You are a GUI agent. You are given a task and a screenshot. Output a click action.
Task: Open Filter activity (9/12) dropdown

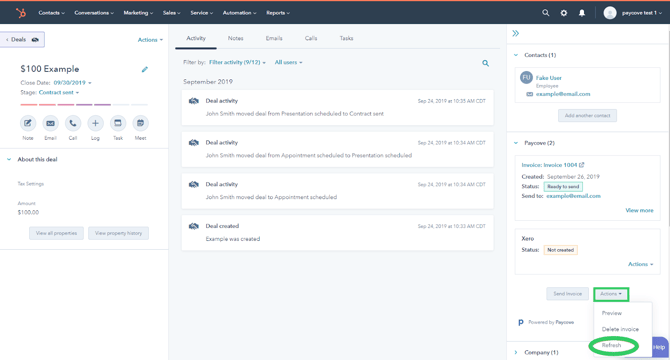tap(237, 62)
